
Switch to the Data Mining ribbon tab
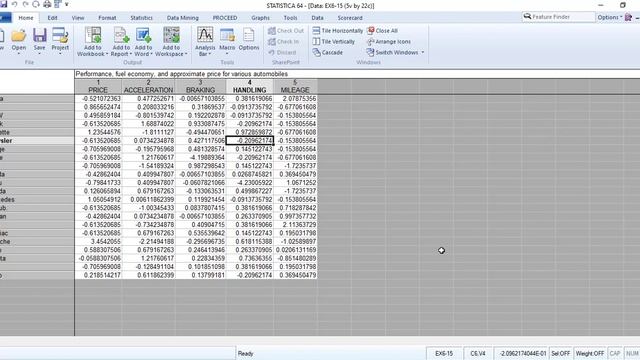182,18
